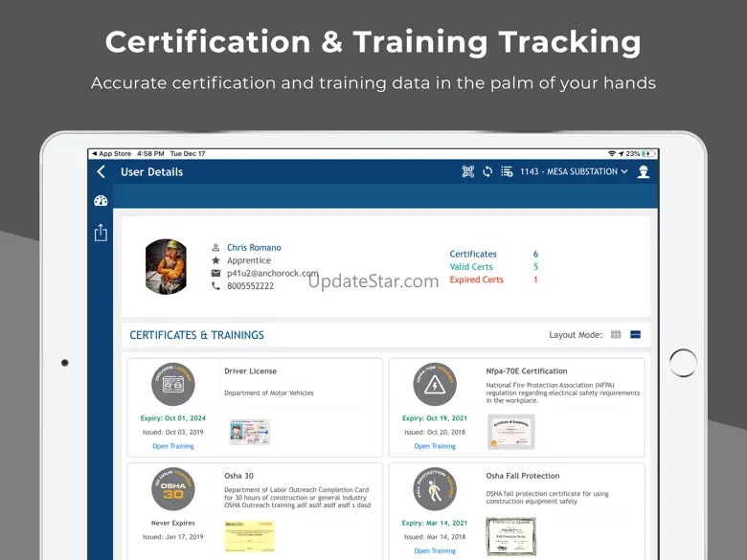The image size is (747, 560).
Task: Switch to grid layout mode
Action: pyautogui.click(x=616, y=335)
